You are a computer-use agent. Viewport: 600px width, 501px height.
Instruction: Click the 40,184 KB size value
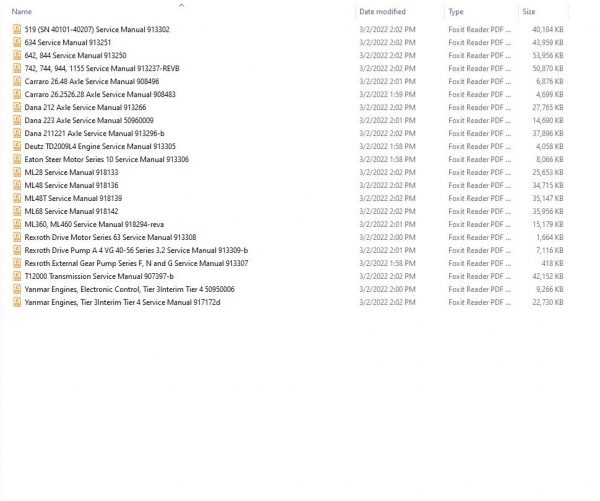click(548, 29)
